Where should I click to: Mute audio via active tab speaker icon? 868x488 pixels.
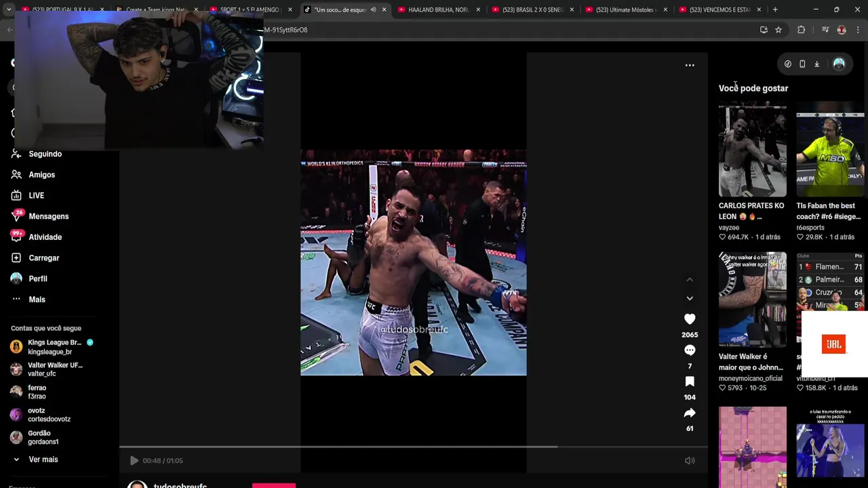pos(373,10)
